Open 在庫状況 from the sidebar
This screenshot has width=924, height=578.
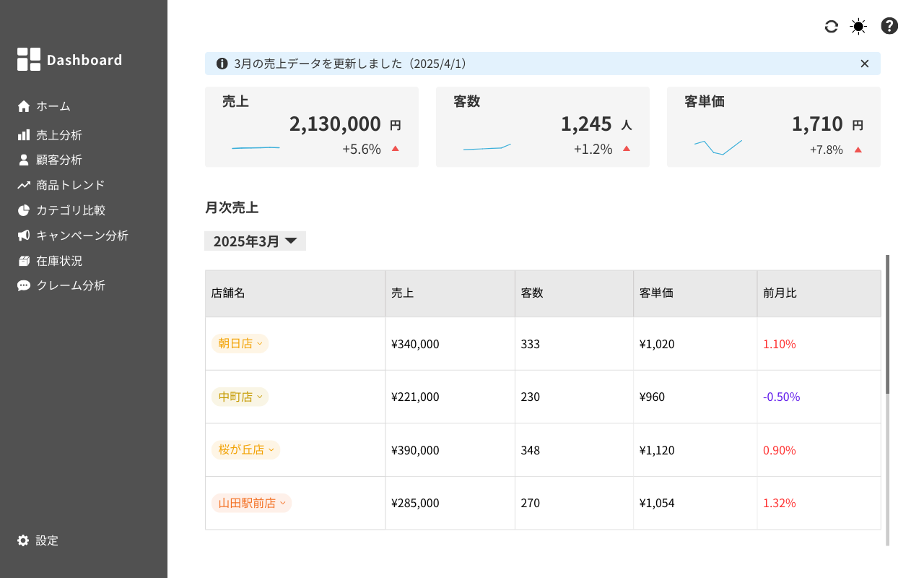click(58, 261)
